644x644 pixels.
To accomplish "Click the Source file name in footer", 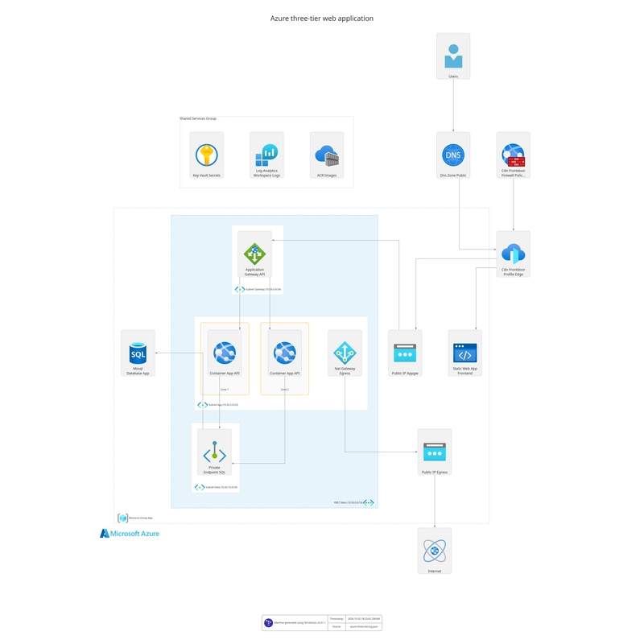I will tap(364, 627).
